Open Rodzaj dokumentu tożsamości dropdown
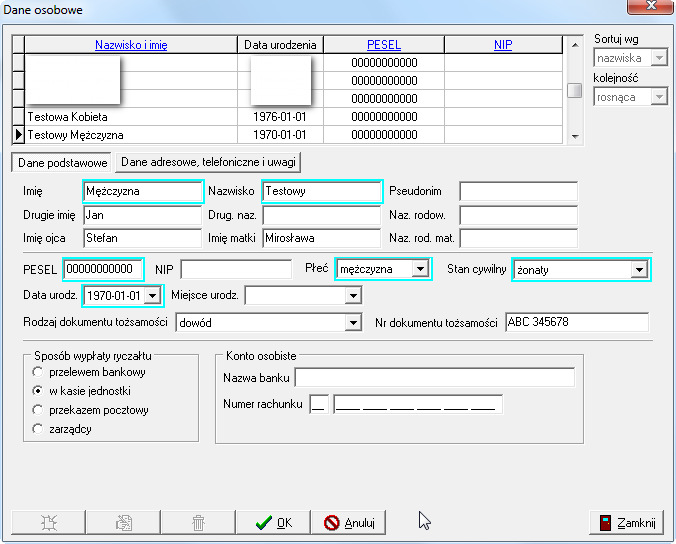676x544 pixels. pyautogui.click(x=353, y=322)
